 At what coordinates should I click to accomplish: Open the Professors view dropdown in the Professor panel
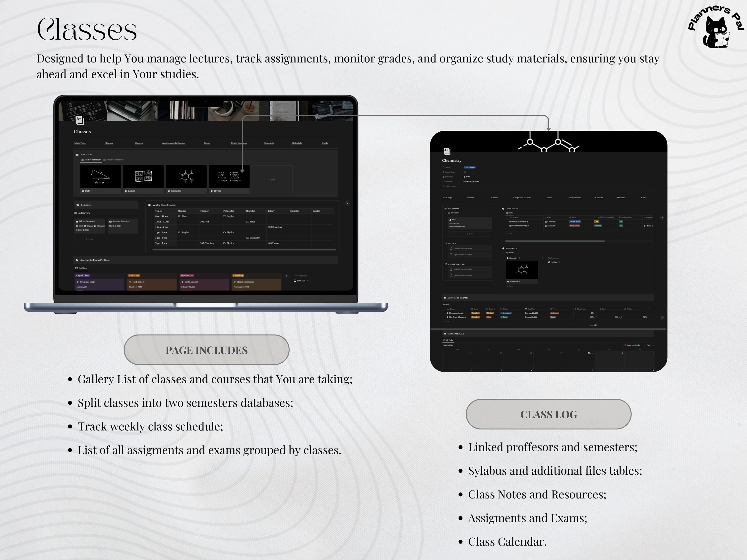point(454,213)
